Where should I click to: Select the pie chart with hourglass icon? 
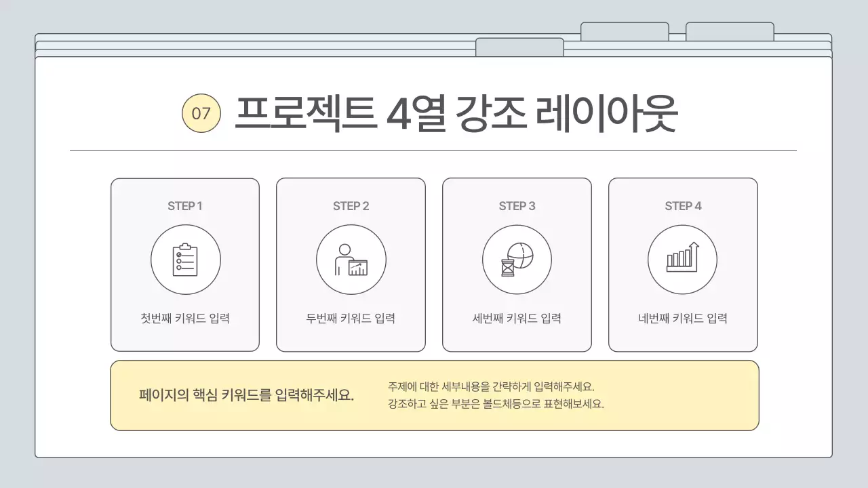[517, 260]
